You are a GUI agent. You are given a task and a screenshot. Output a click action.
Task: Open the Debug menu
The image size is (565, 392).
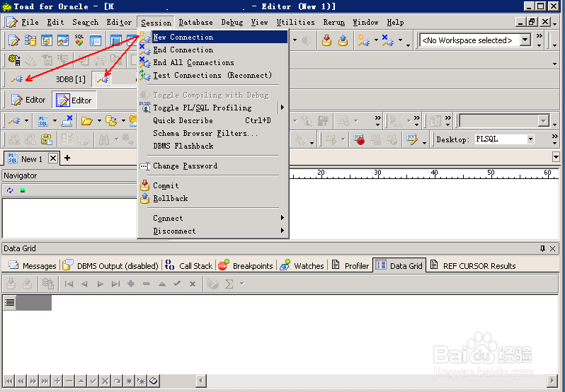pos(232,23)
